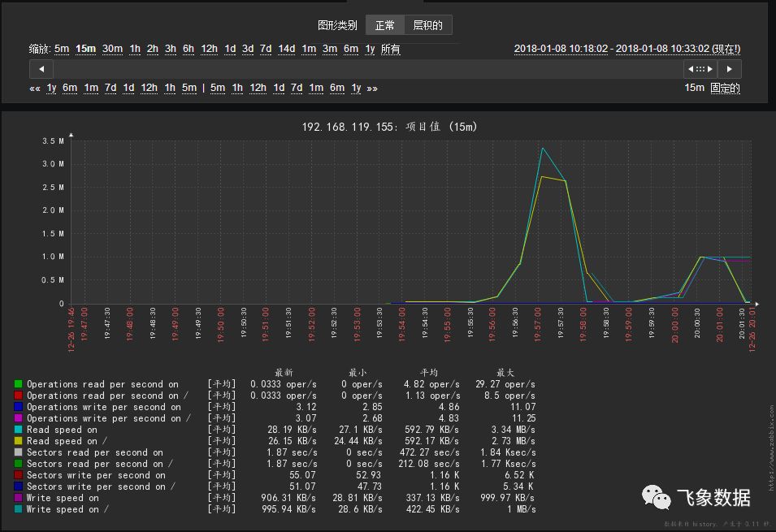Set zoom to 7d in the 缩放 row
This screenshot has width=776, height=532.
[x=266, y=49]
